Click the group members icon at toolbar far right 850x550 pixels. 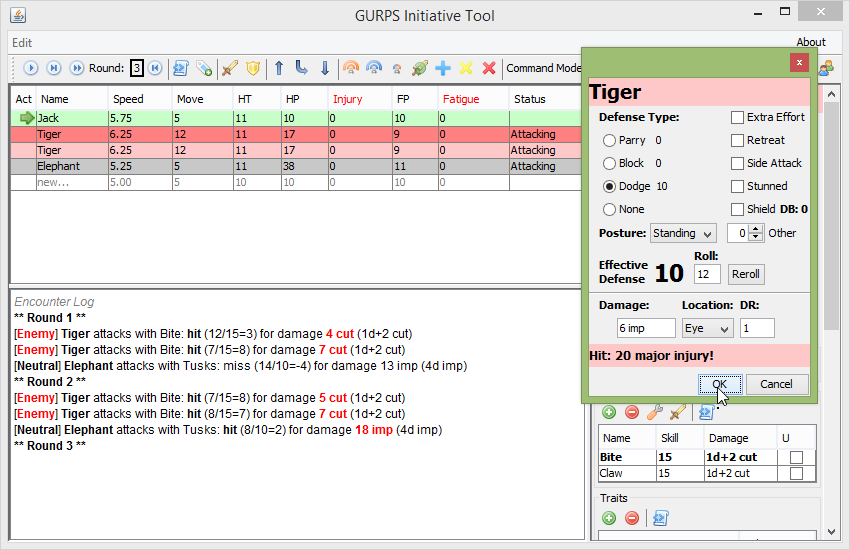(x=827, y=68)
